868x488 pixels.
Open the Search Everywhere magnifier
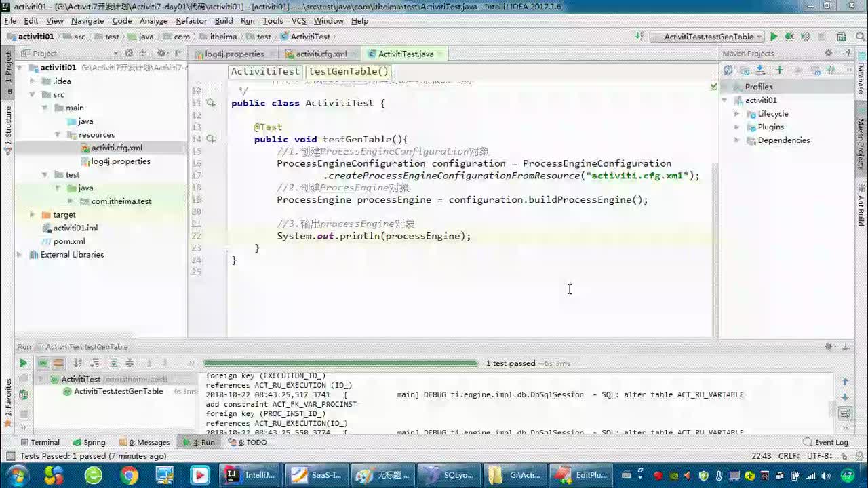coord(860,37)
